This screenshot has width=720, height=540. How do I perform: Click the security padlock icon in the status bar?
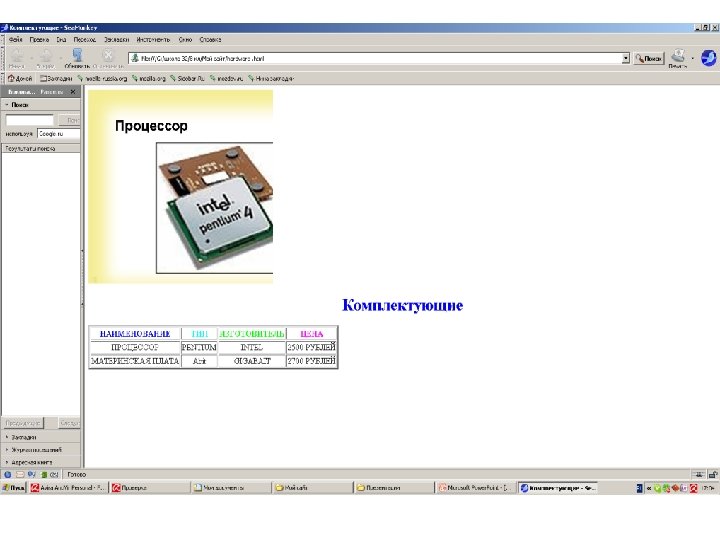pos(713,474)
